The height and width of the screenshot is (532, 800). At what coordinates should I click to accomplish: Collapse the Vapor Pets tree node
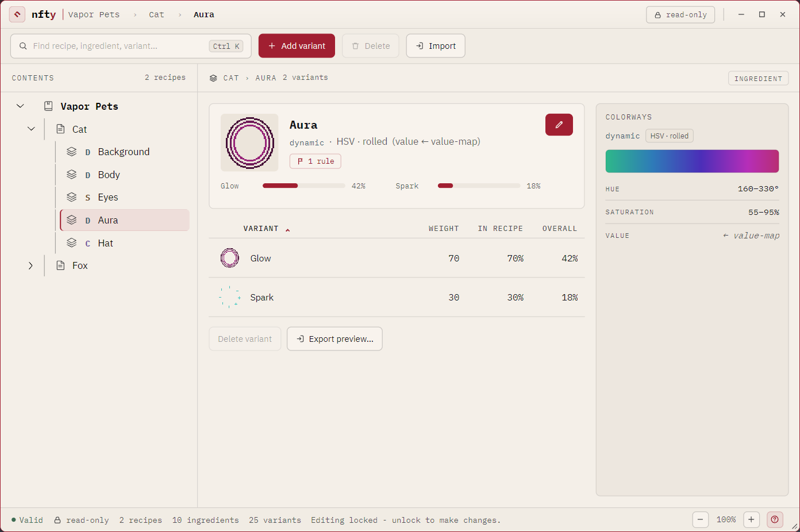[x=20, y=106]
